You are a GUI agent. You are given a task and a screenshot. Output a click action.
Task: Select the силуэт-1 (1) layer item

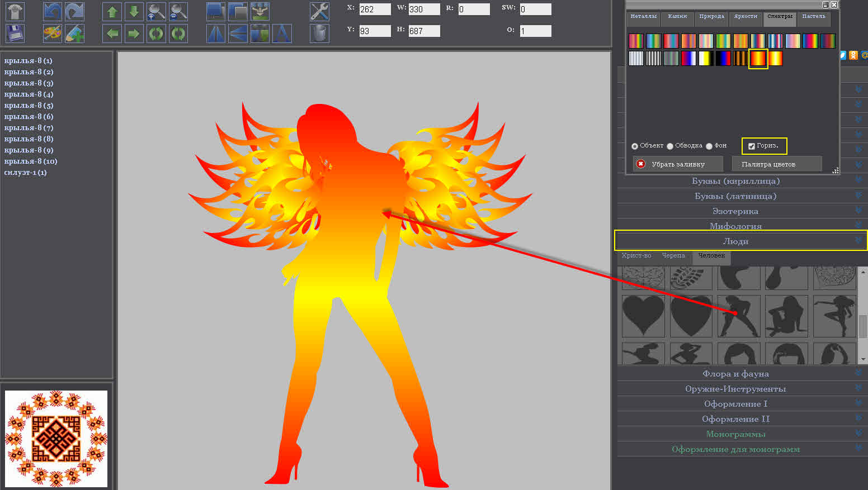pos(26,172)
